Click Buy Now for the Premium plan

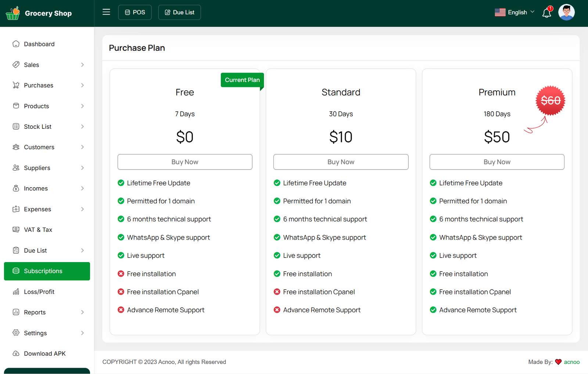tap(496, 162)
